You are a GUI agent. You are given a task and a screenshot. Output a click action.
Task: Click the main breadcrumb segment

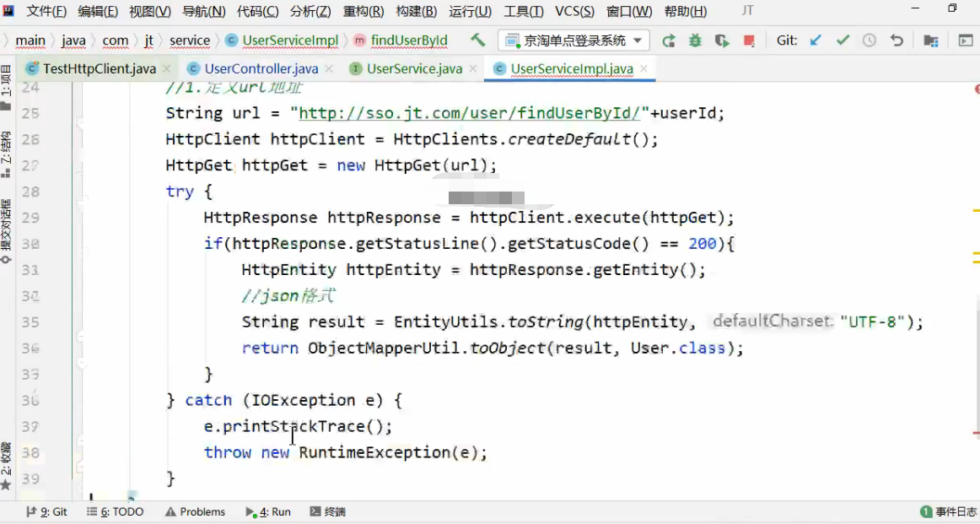(30, 41)
